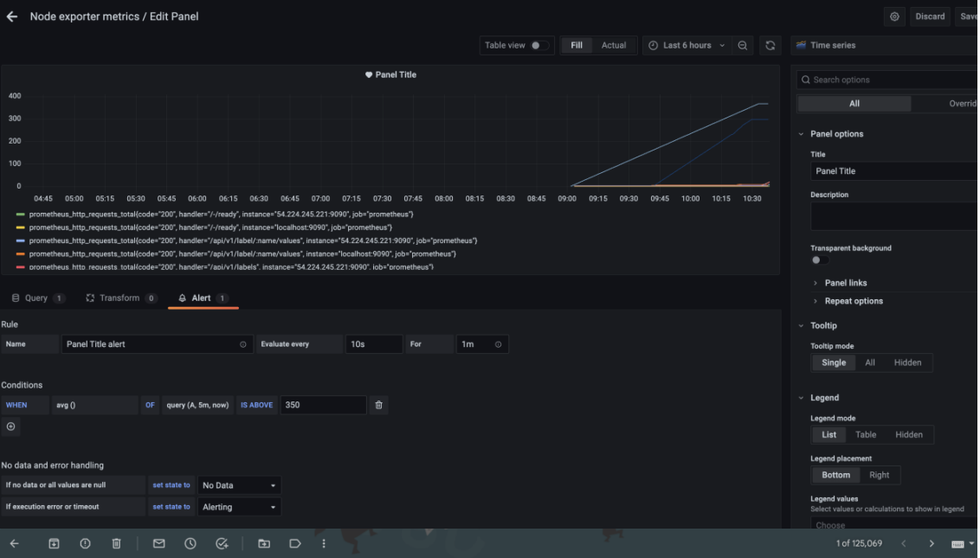
Task: Click the green legend color of the first series
Action: pos(20,214)
